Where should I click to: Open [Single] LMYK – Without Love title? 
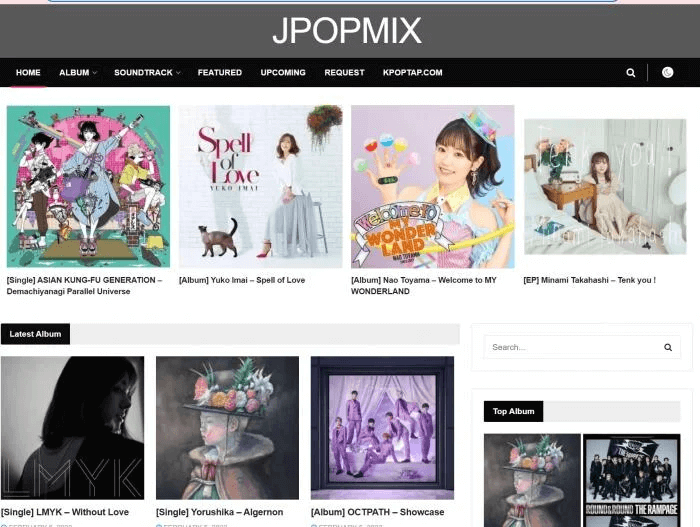[65, 512]
